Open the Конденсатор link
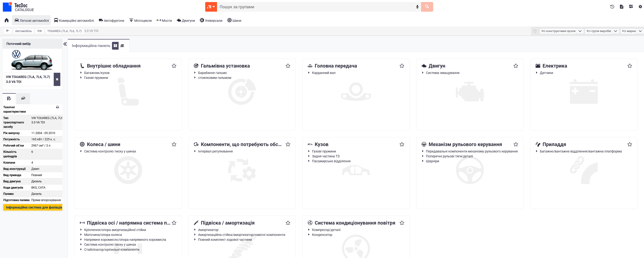 pyautogui.click(x=322, y=235)
